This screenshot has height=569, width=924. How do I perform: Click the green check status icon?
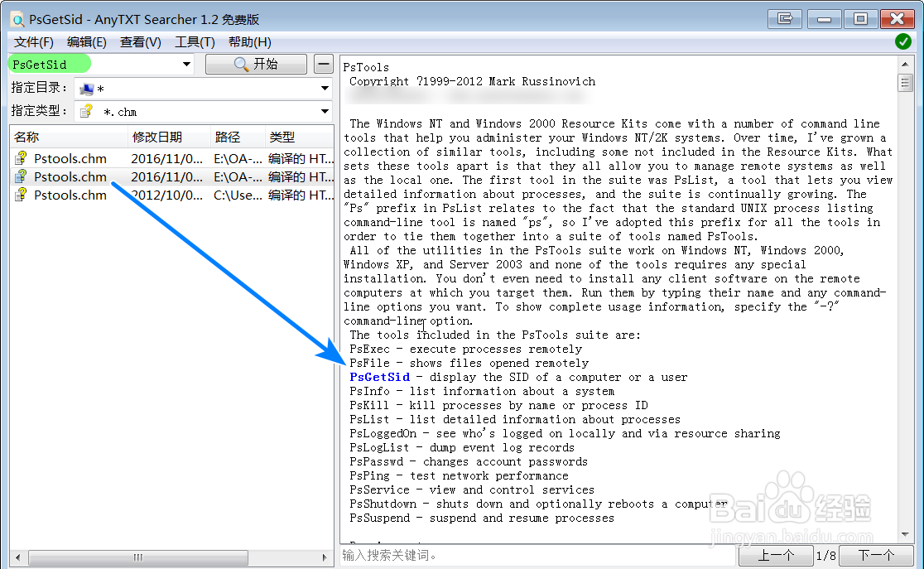902,42
